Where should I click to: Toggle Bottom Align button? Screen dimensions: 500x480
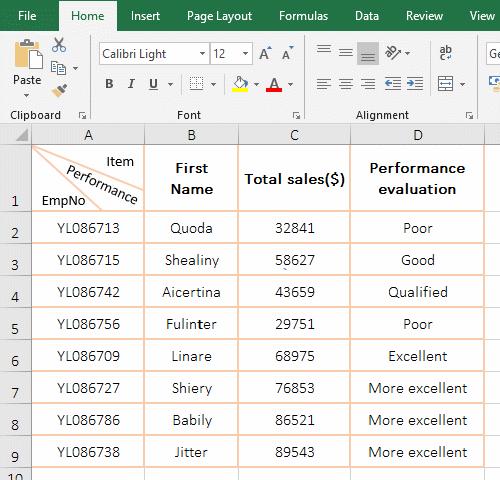[x=368, y=53]
